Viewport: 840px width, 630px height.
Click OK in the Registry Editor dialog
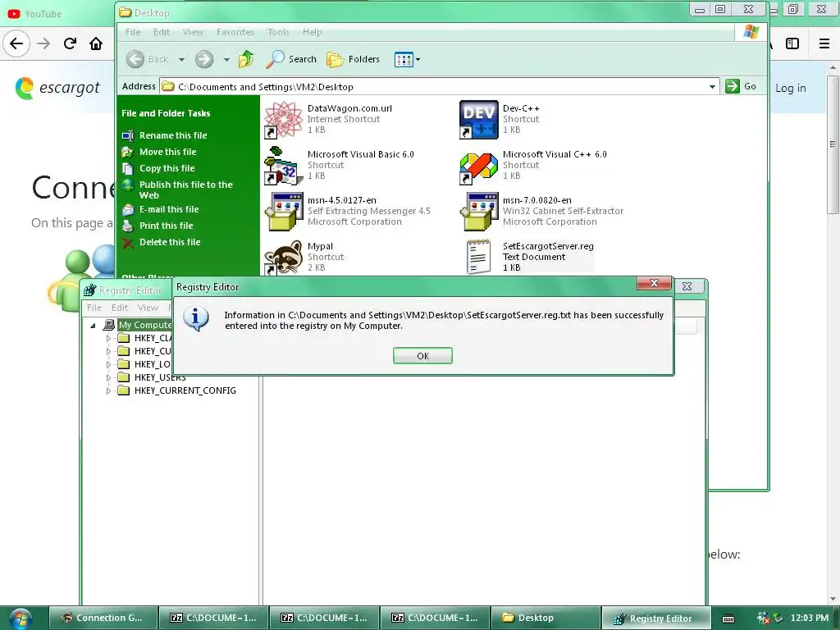[422, 356]
